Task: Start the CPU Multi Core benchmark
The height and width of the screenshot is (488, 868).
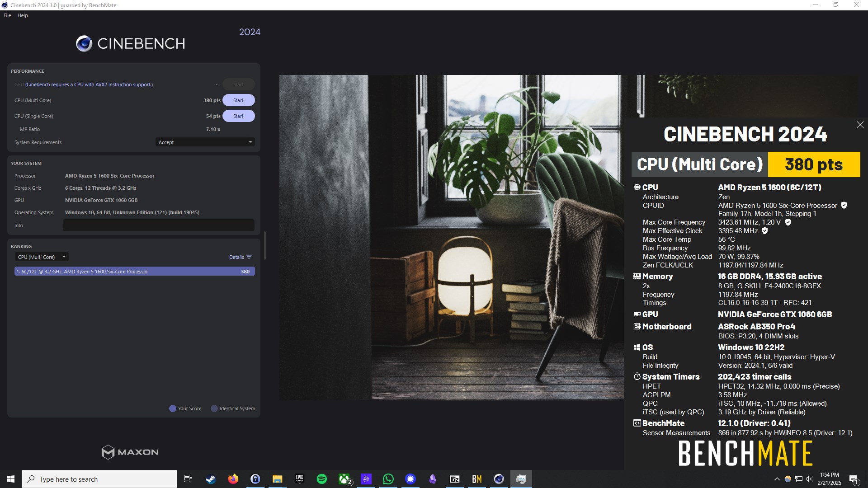Action: [238, 100]
